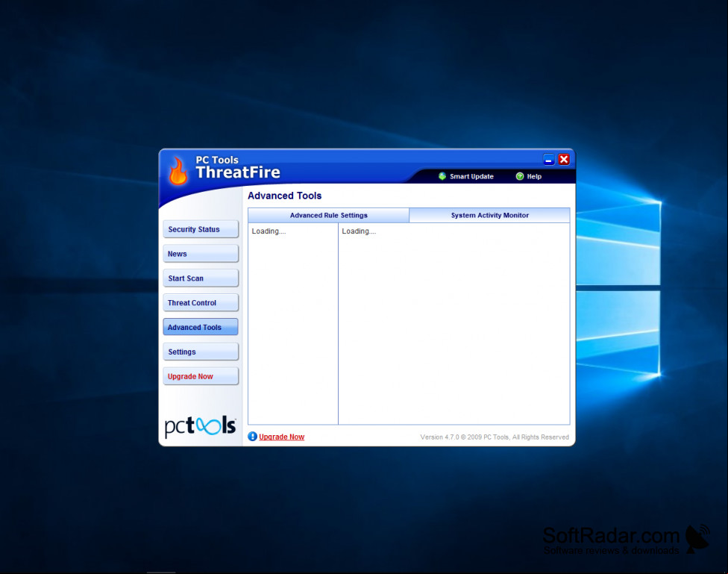Click the blue info icon beside Upgrade Now
Screen dimensions: 728x574
(253, 437)
